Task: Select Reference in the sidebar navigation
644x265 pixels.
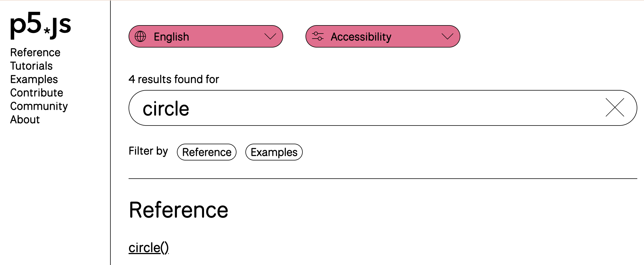Action: 35,52
